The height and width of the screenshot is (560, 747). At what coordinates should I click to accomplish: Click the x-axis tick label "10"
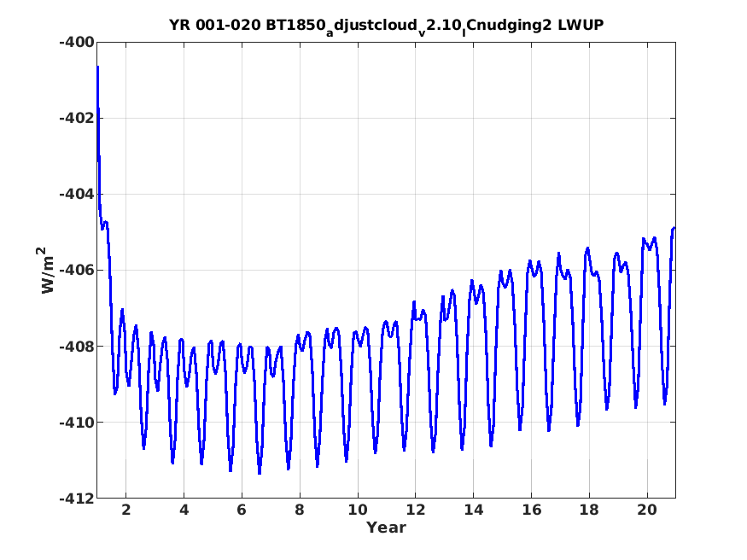[x=358, y=510]
